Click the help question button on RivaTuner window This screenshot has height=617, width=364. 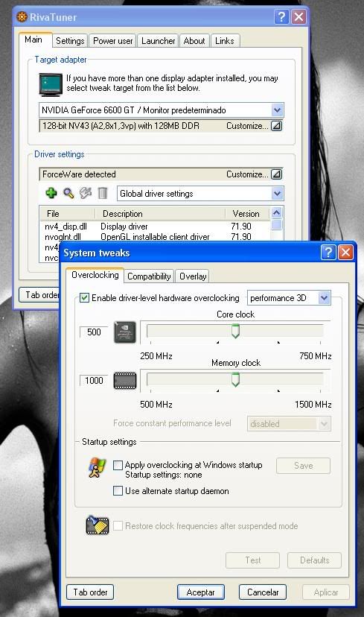[281, 16]
